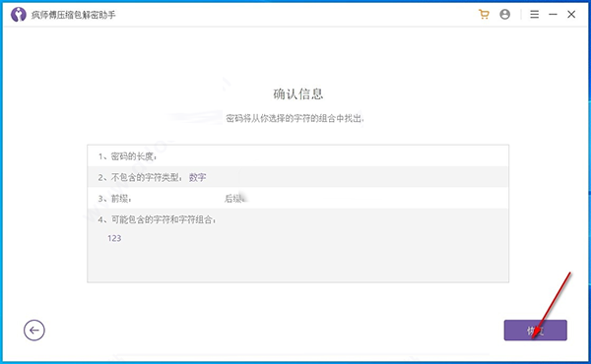The height and width of the screenshot is (364, 591).
Task: Open the hamburger menu
Action: [534, 15]
